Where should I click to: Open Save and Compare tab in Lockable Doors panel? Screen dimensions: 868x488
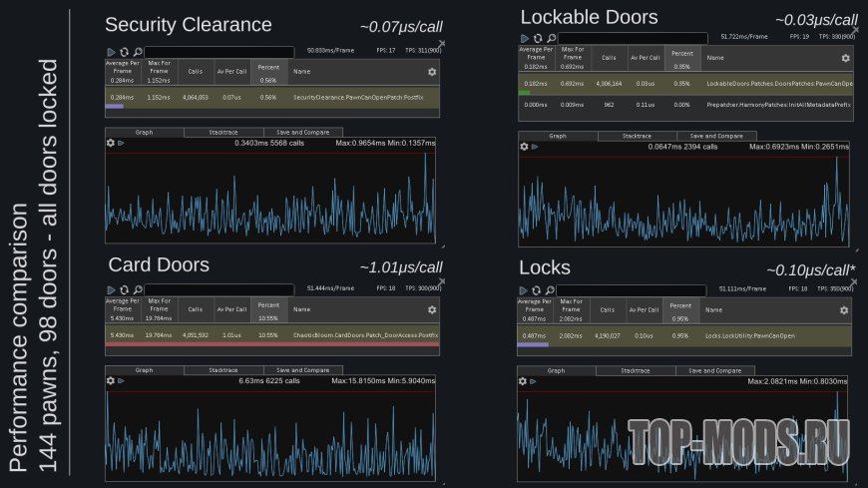click(x=715, y=136)
